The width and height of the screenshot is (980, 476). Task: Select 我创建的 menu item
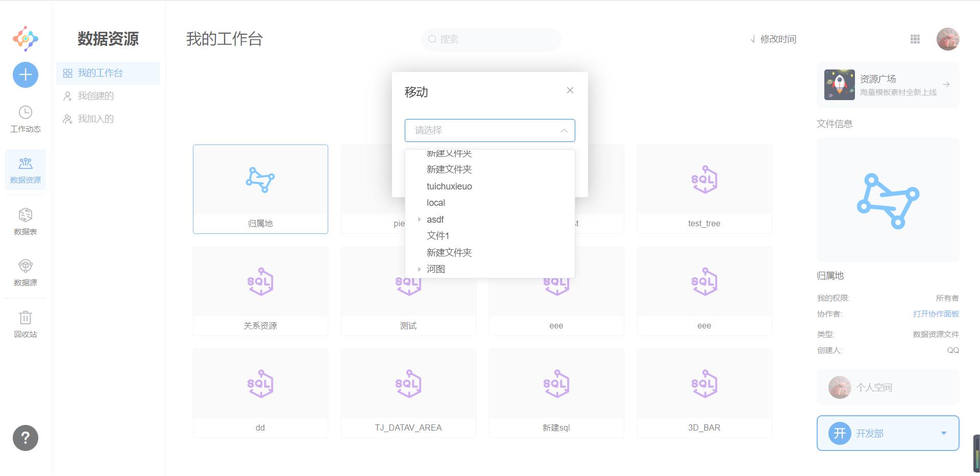tap(108, 96)
